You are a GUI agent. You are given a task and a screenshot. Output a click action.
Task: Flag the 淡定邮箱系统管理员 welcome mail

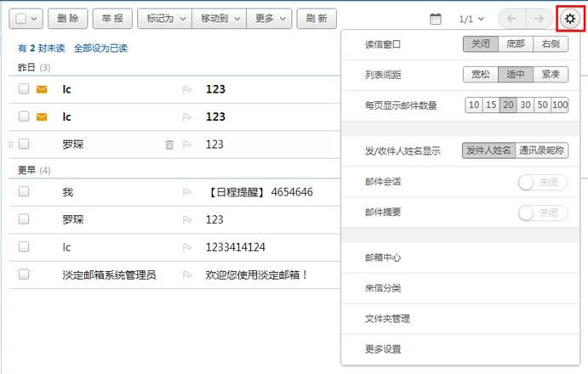click(186, 275)
